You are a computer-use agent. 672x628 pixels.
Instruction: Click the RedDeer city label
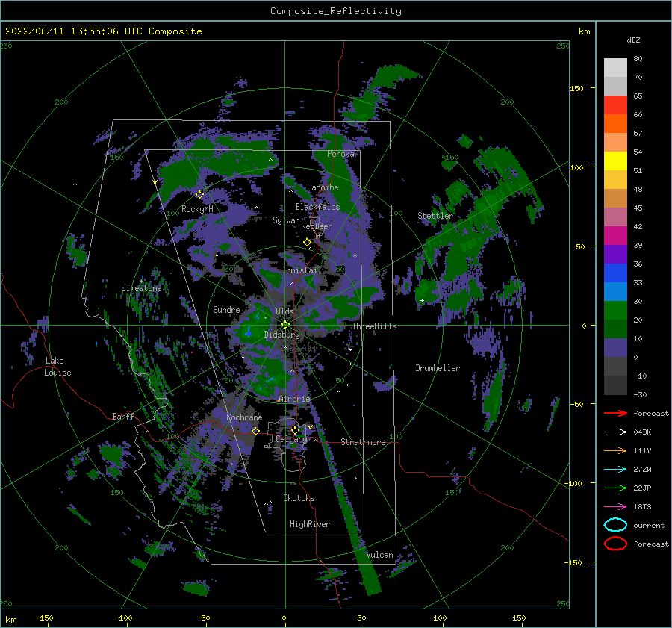317,226
